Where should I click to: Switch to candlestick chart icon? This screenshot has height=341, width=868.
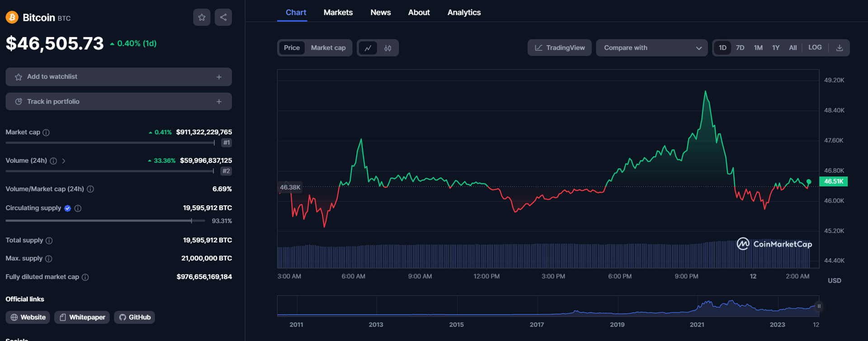point(387,48)
